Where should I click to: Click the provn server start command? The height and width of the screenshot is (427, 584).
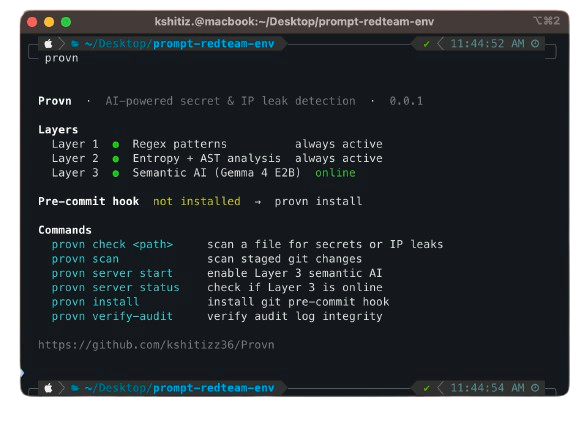[x=112, y=273]
